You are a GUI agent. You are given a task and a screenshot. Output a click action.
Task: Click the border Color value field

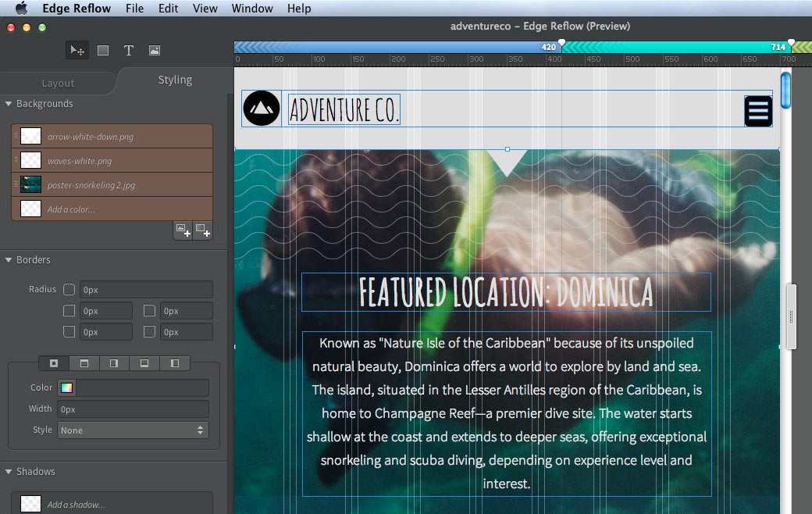142,387
